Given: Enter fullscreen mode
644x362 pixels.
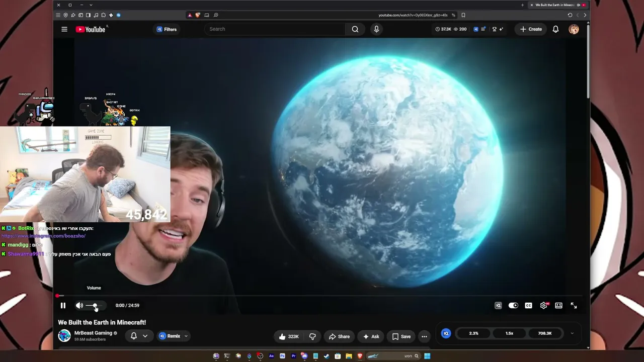Looking at the screenshot, I should [574, 305].
